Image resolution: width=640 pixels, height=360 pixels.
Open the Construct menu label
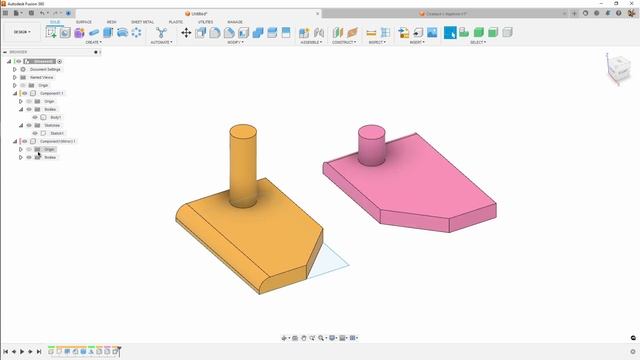(344, 42)
